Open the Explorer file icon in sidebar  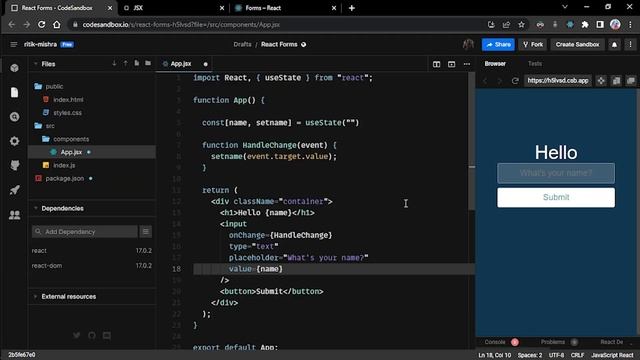(x=14, y=92)
